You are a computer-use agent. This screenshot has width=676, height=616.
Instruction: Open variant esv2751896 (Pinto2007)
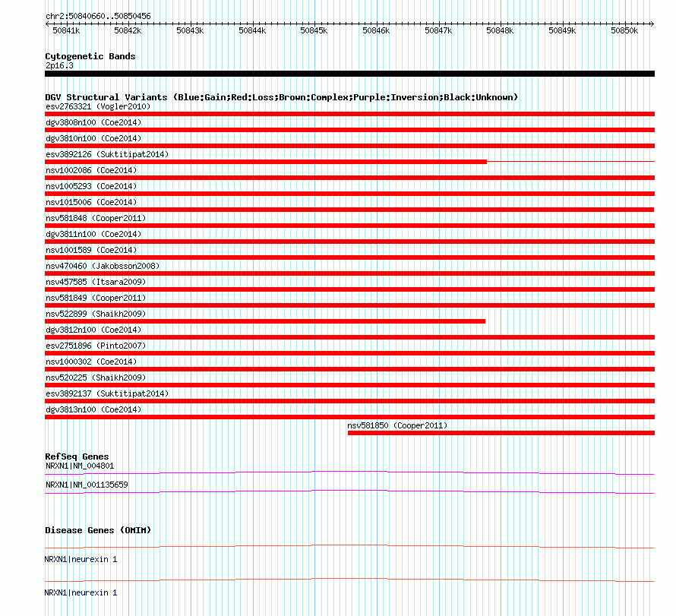(96, 346)
